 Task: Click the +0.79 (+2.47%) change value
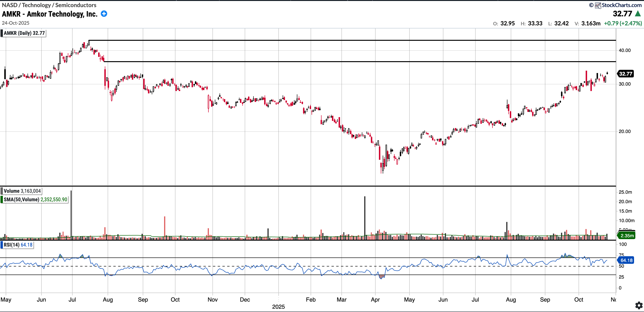[623, 23]
